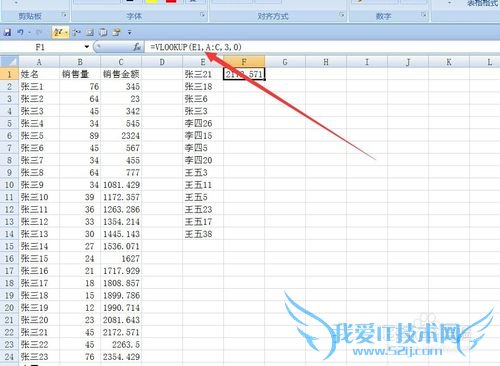The image size is (500, 366).
Task: Click cell C3 with value 23
Action: 121,99
